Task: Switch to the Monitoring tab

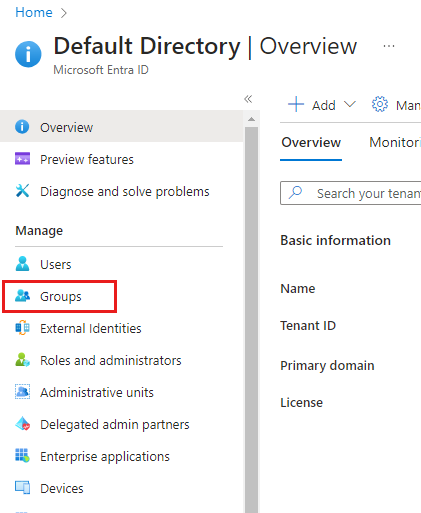Action: point(395,143)
